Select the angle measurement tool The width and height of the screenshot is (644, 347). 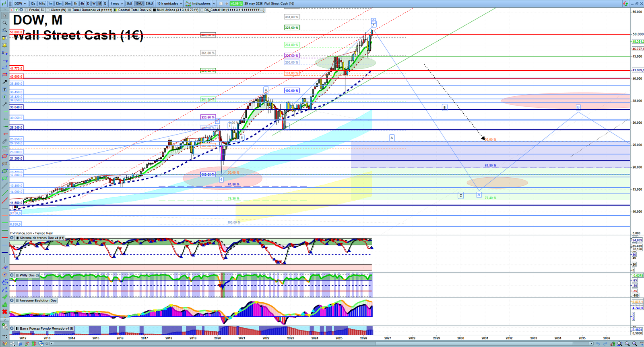[x=5, y=267]
